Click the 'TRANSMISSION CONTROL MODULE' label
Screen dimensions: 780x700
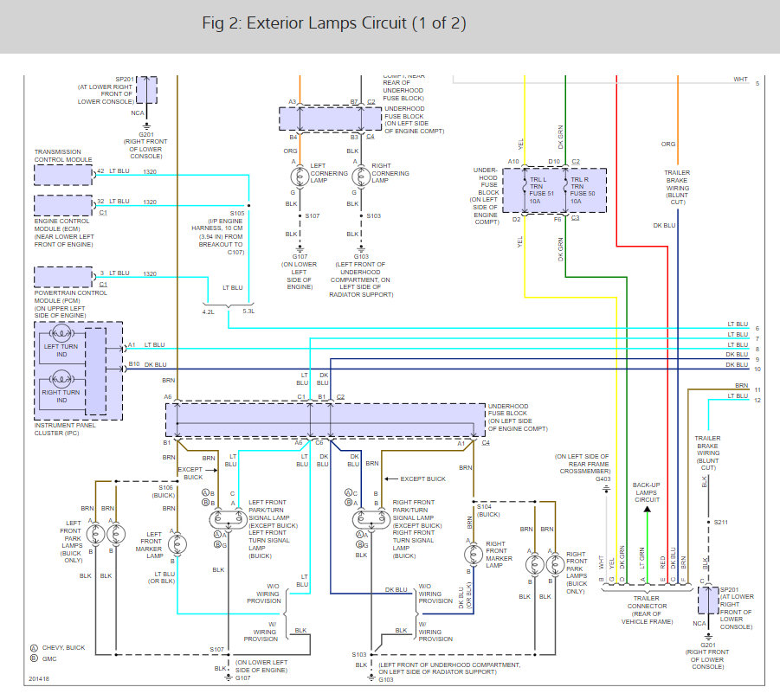click(63, 156)
